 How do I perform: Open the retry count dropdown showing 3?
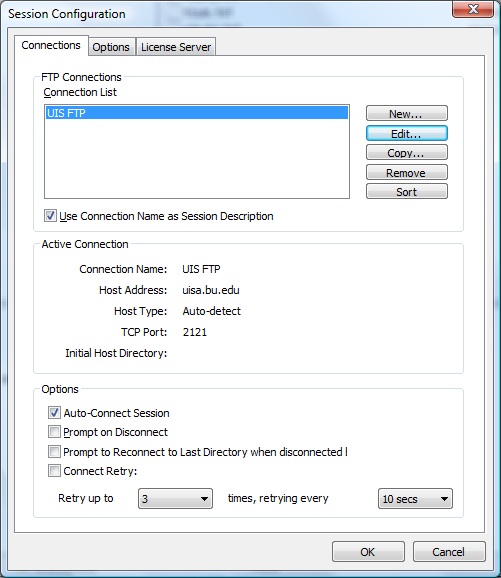click(x=175, y=499)
